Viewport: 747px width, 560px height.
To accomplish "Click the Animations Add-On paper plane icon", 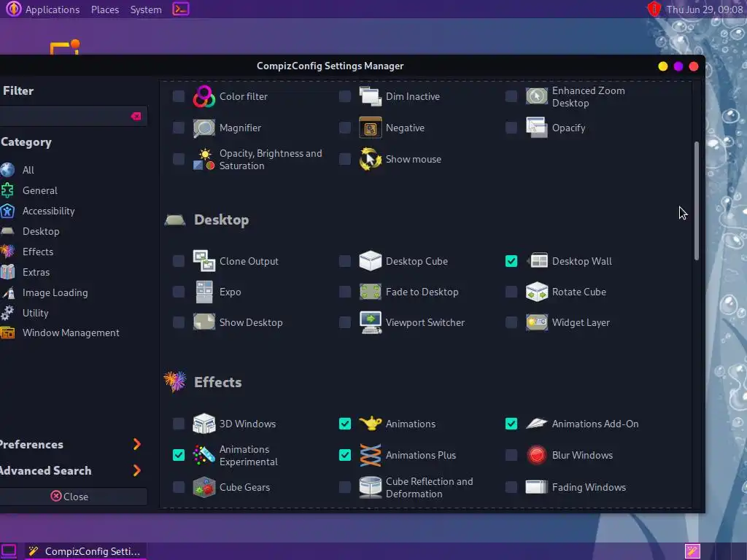I will click(x=536, y=424).
